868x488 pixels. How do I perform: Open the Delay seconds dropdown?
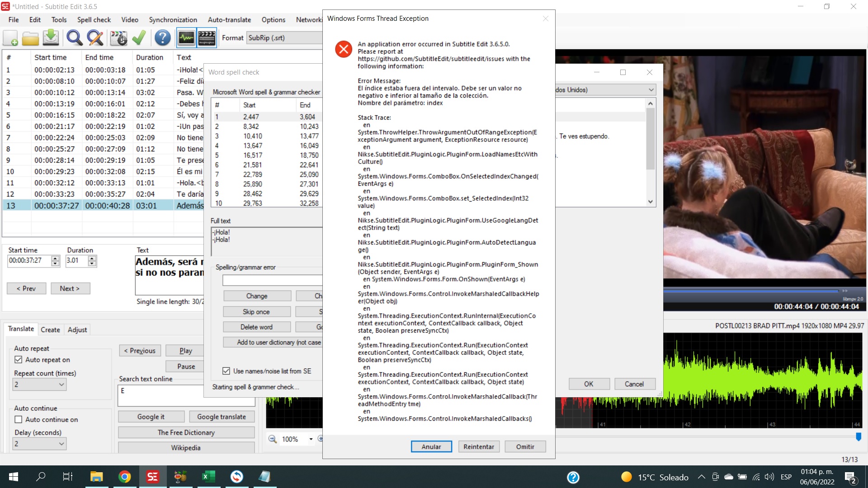click(39, 444)
